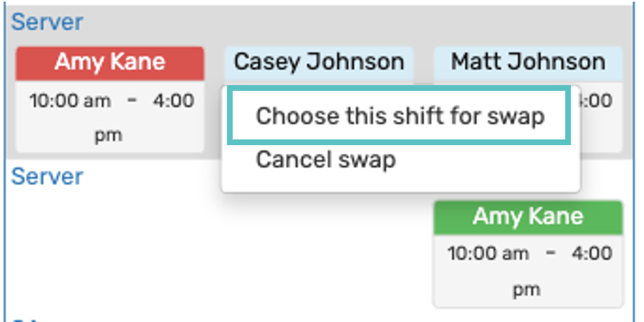Click the "pm" text under green Amy Kane shift
Viewport: 644px width, 322px height.
point(526,289)
